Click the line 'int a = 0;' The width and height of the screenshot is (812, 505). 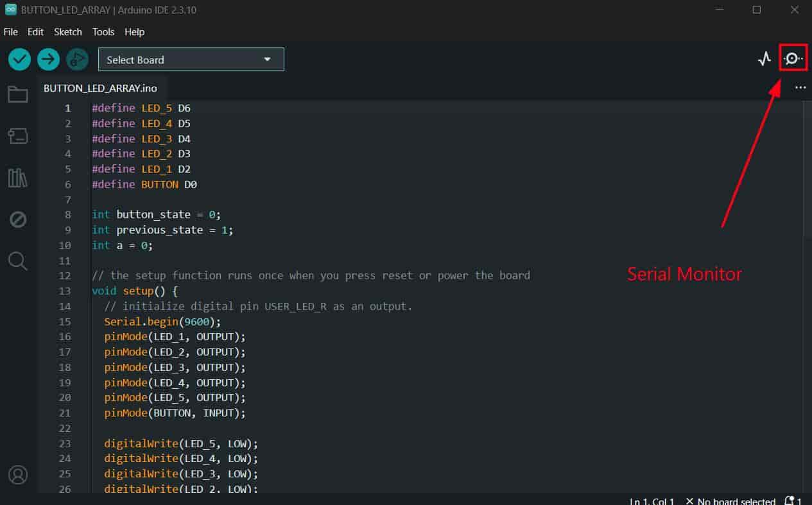[x=123, y=245]
